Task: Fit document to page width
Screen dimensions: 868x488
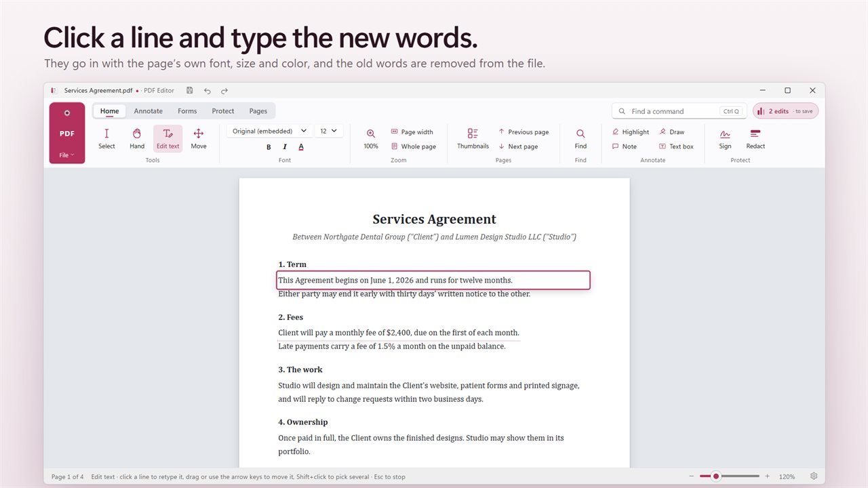Action: pyautogui.click(x=412, y=132)
